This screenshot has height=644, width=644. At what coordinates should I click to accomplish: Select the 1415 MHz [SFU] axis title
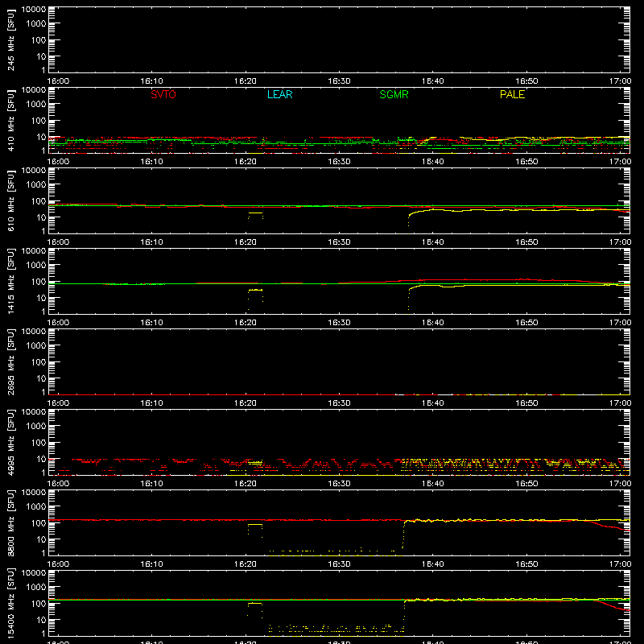tap(11, 281)
